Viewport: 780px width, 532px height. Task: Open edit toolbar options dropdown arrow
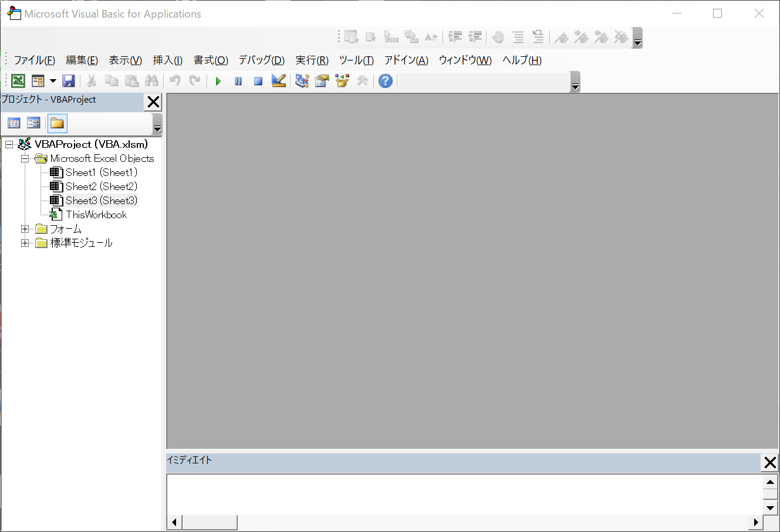click(x=637, y=38)
